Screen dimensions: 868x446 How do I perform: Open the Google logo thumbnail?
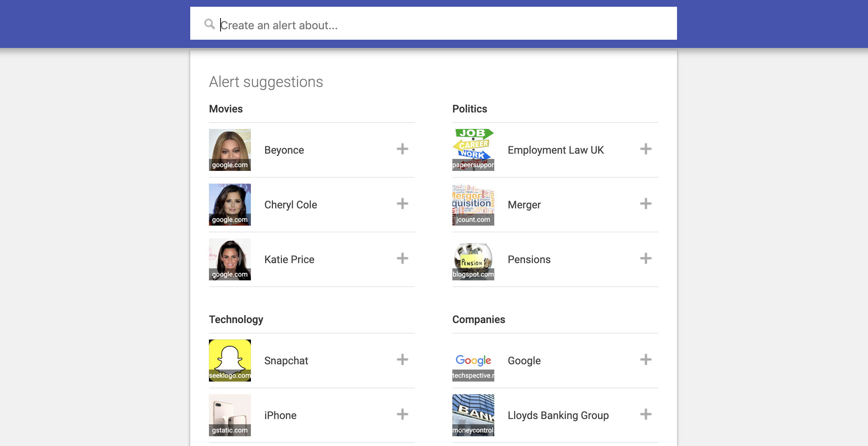(x=473, y=361)
